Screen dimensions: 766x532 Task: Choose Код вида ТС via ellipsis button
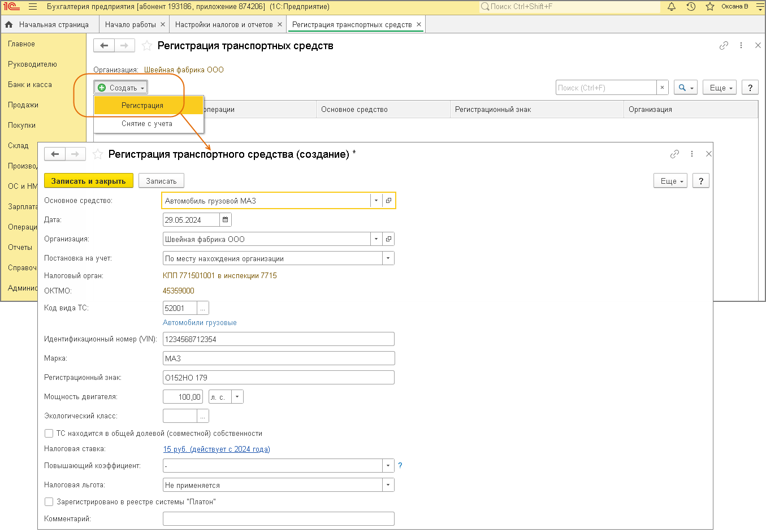pyautogui.click(x=202, y=308)
